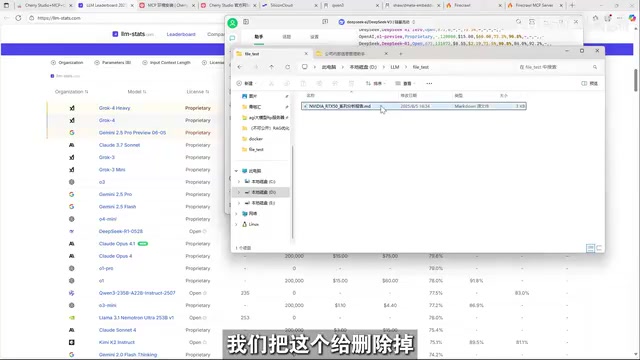Add a new File Explorer tab
The width and height of the screenshot is (640, 360).
pos(400,53)
